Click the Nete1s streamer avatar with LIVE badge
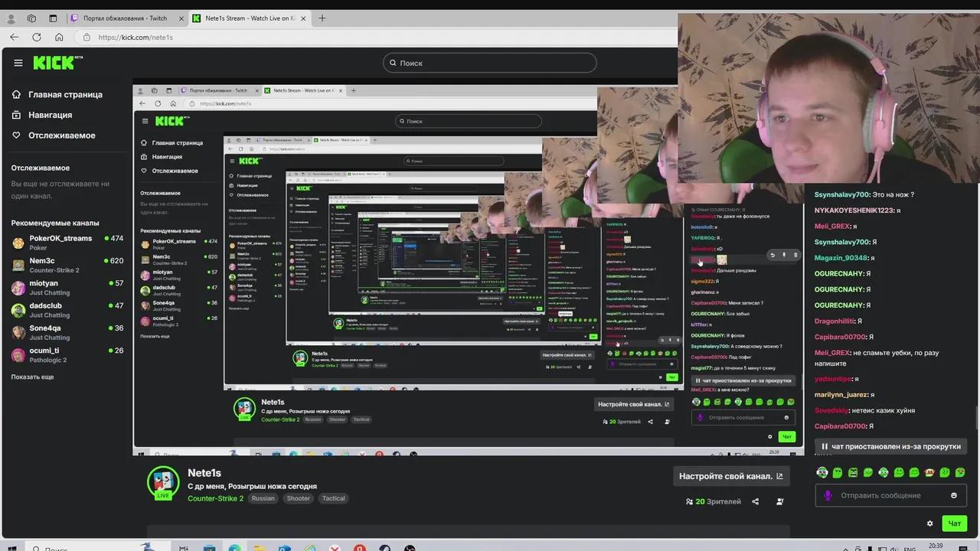The height and width of the screenshot is (551, 980). (163, 483)
